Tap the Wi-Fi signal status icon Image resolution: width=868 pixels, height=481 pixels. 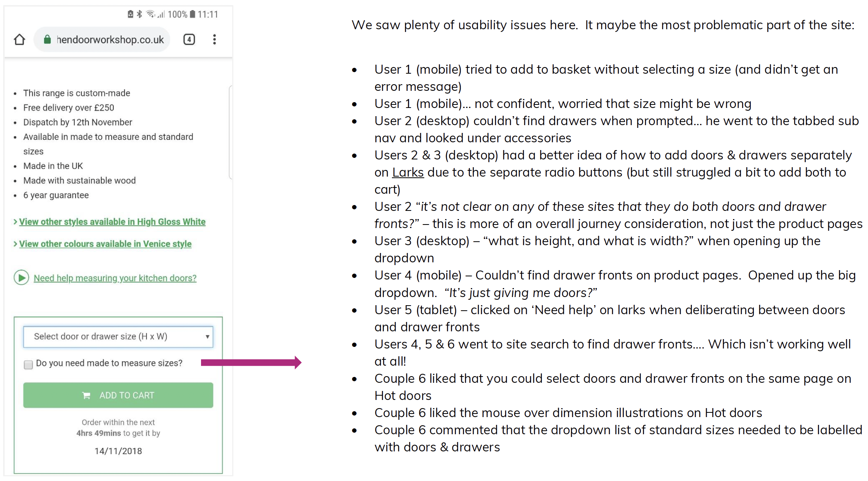pyautogui.click(x=150, y=14)
